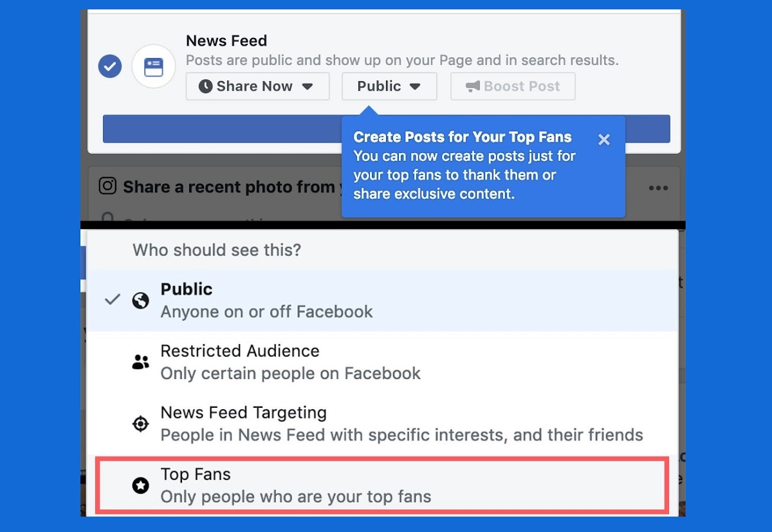
Task: Click the people icon for Restricted Audience
Action: coord(140,362)
